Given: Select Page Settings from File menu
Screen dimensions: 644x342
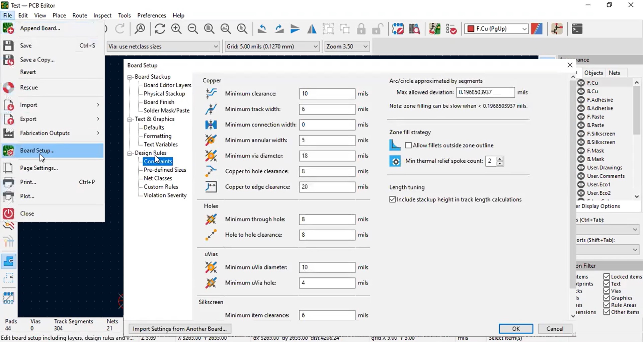Looking at the screenshot, I should 39,168.
